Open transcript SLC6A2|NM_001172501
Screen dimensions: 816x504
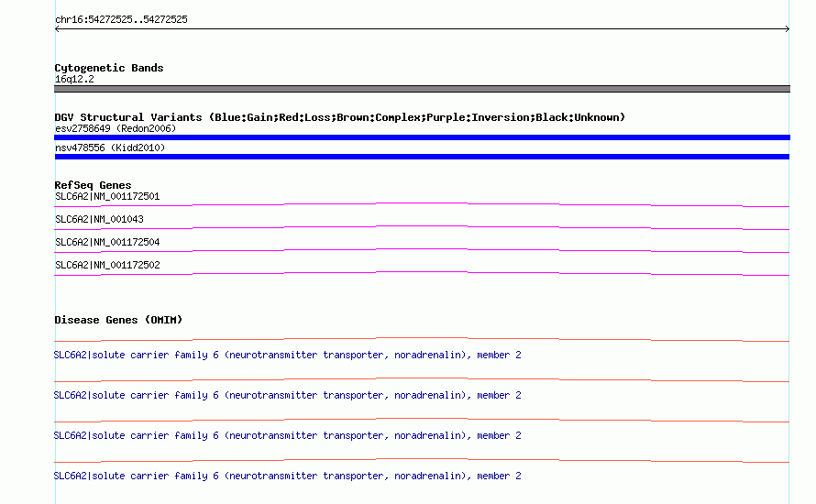[x=107, y=197]
